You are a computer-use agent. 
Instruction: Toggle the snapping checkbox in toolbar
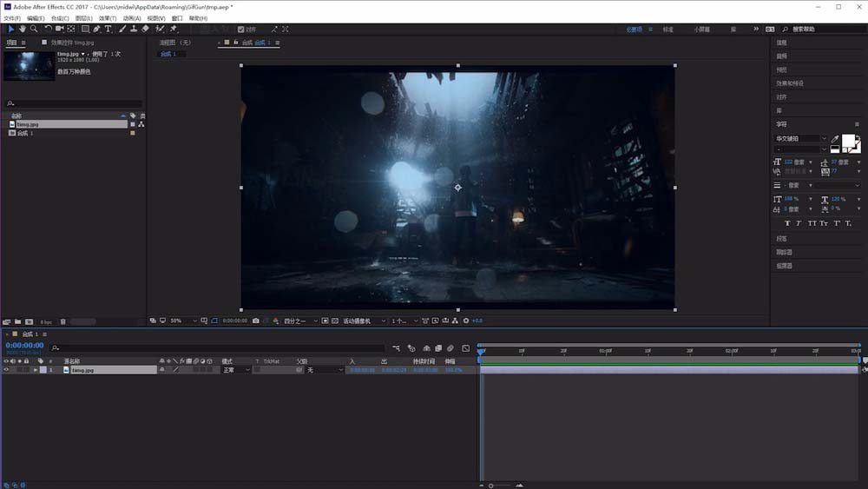[x=241, y=29]
